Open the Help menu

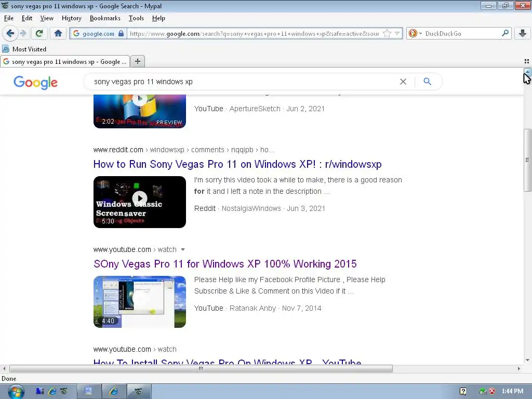tap(158, 18)
